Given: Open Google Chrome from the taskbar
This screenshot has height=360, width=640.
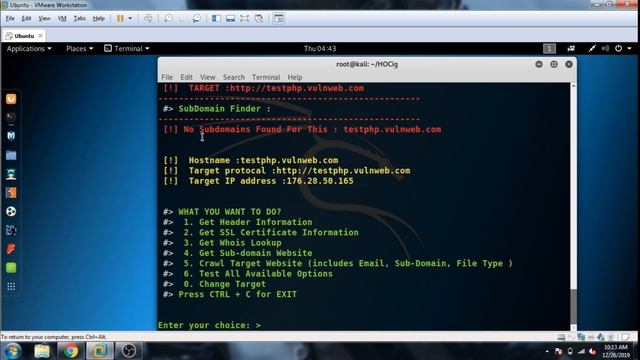Looking at the screenshot, I should (x=71, y=351).
